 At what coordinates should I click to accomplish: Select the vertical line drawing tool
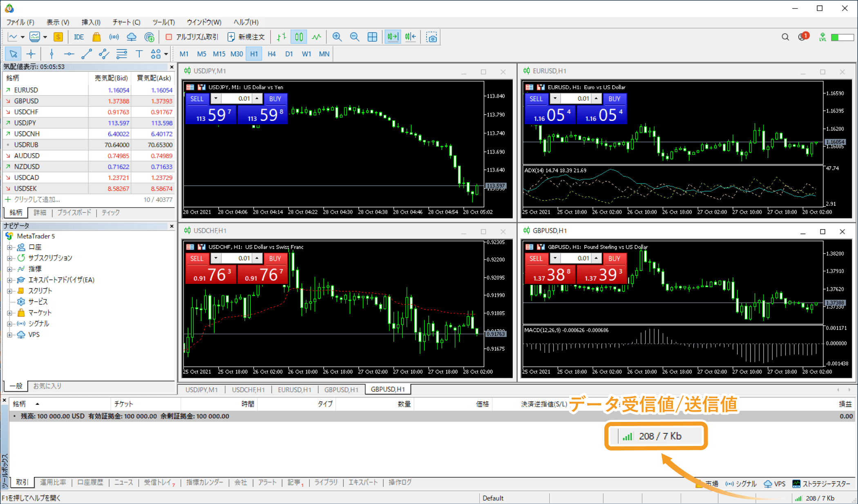click(51, 54)
